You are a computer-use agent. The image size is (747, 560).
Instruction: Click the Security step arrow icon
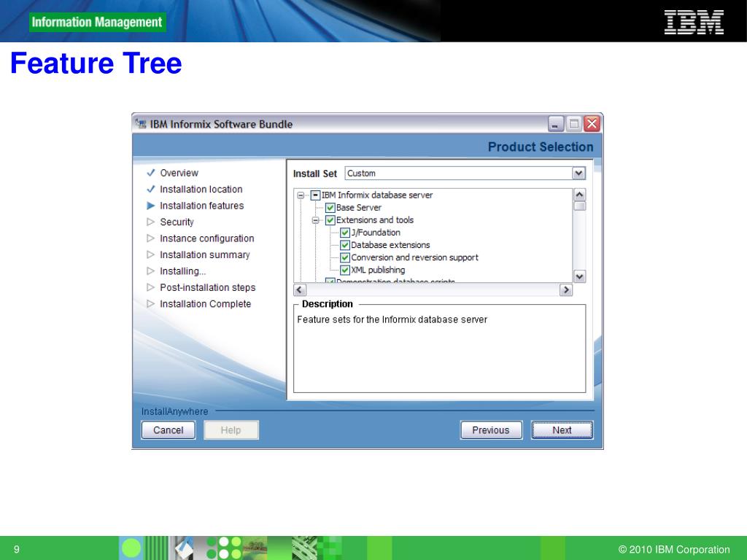point(150,222)
